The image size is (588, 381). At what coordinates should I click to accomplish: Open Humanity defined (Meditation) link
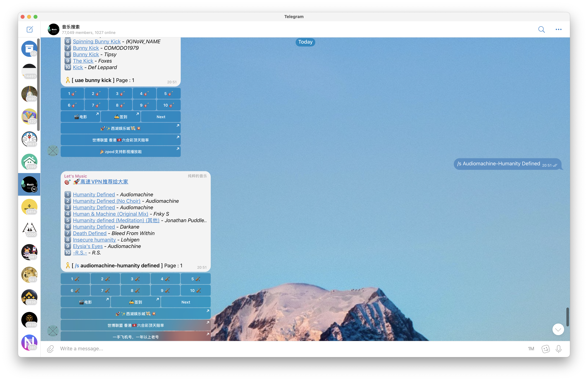(x=116, y=220)
